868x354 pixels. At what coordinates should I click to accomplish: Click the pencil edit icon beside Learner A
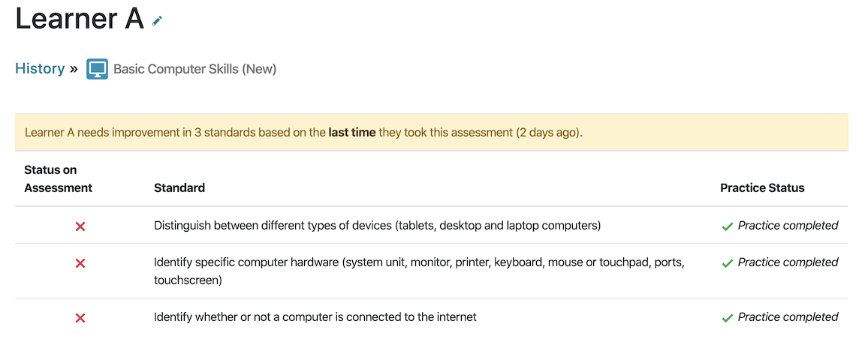[x=157, y=22]
